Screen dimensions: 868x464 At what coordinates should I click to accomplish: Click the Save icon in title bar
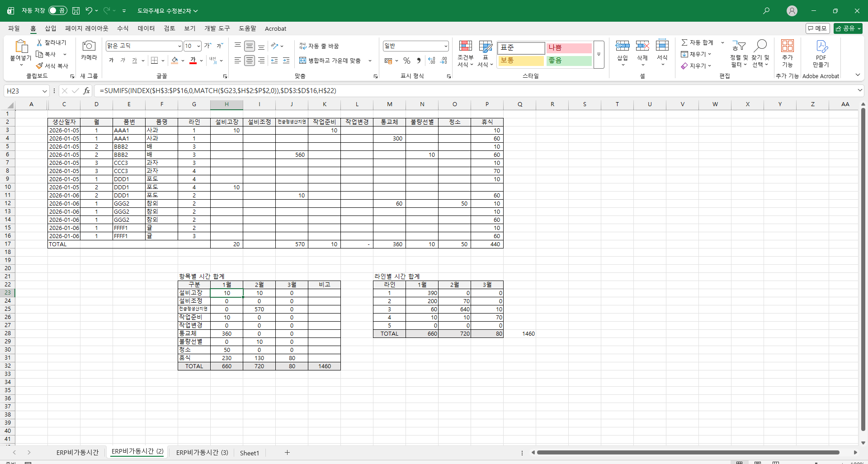[x=76, y=10]
